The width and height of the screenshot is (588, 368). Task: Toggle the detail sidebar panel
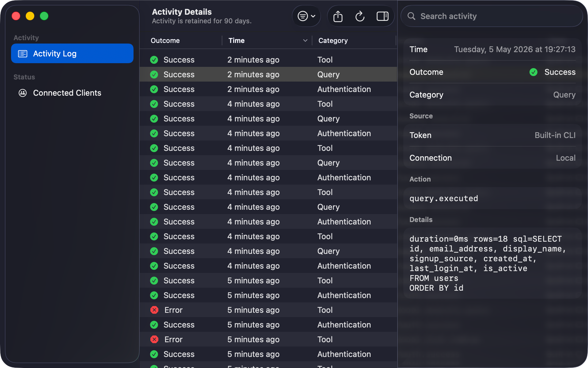click(382, 16)
